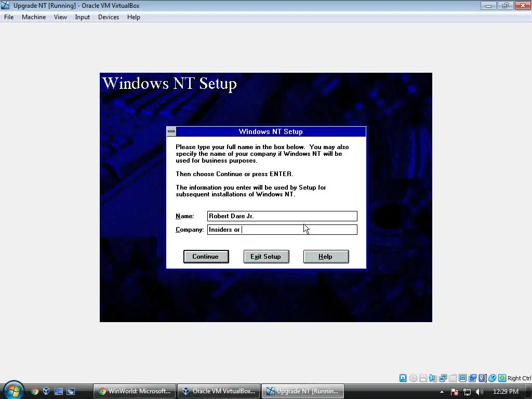Switch to WinWorld Chrome taskbar window

click(x=135, y=391)
